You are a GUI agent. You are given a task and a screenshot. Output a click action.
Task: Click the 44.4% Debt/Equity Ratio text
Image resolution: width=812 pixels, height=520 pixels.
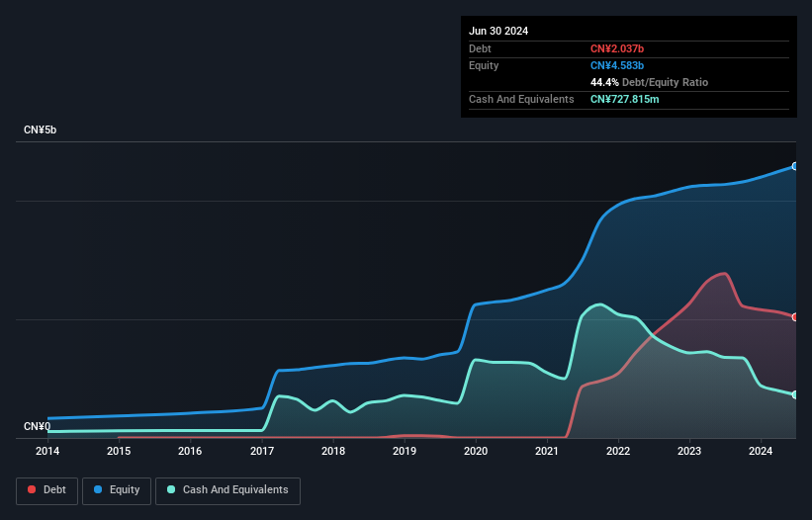tap(649, 82)
